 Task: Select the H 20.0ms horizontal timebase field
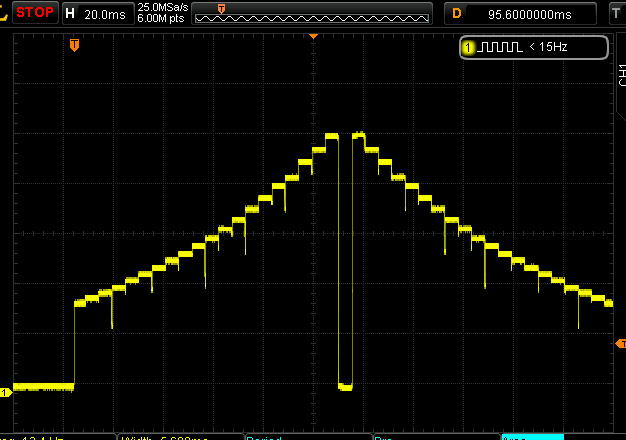coord(98,14)
